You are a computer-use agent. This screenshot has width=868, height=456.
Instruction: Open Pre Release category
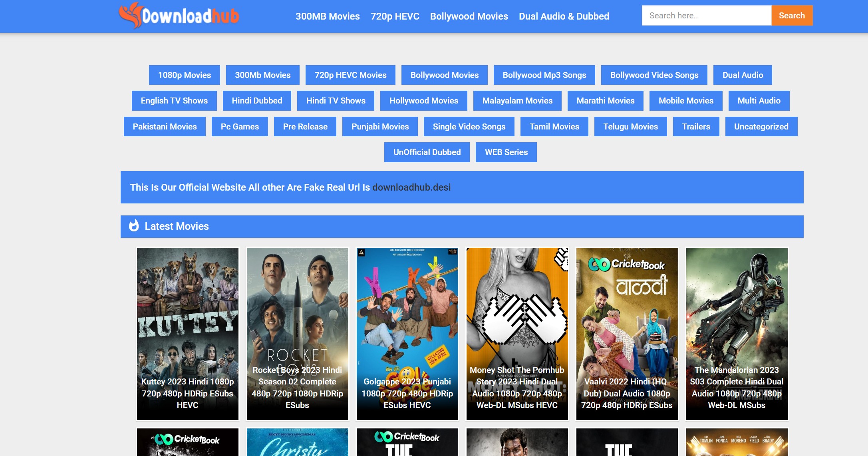pos(305,127)
